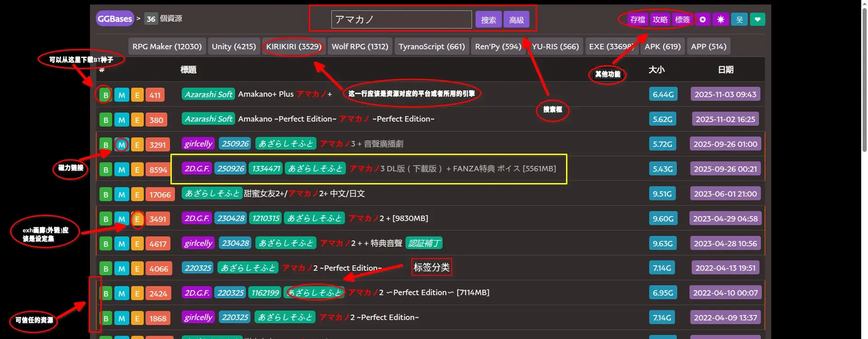This screenshot has height=339, width=868.
Task: Open E gallery link on 2D.G.F. 230428 row
Action: click(x=137, y=219)
